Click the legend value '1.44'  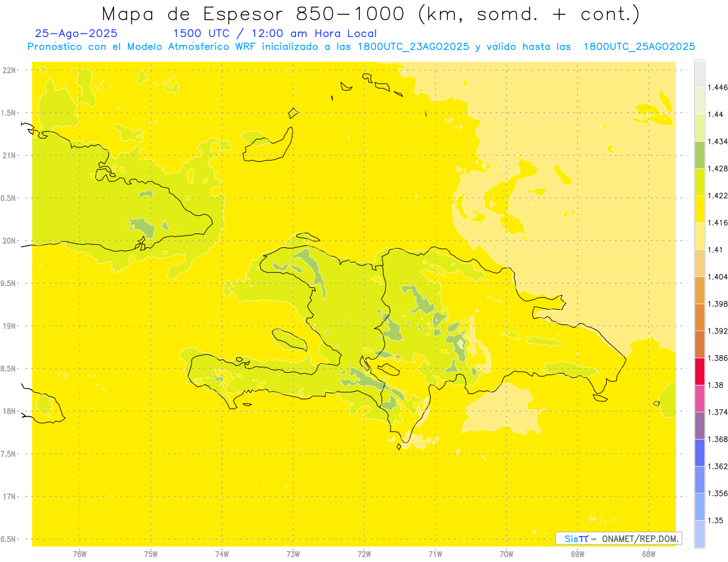coord(715,115)
